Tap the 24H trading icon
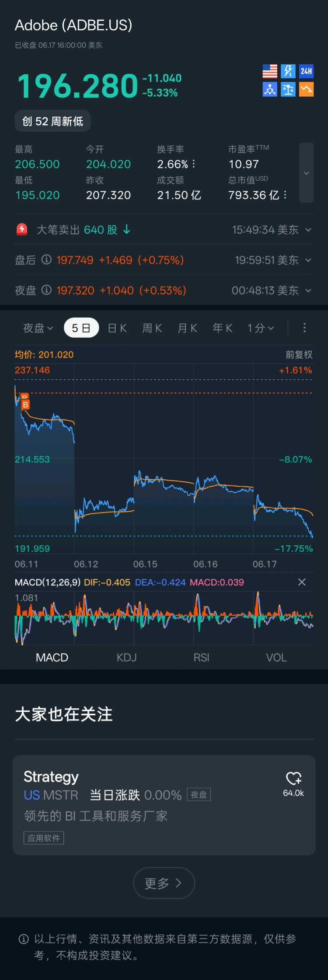This screenshot has height=980, width=328. [x=306, y=71]
